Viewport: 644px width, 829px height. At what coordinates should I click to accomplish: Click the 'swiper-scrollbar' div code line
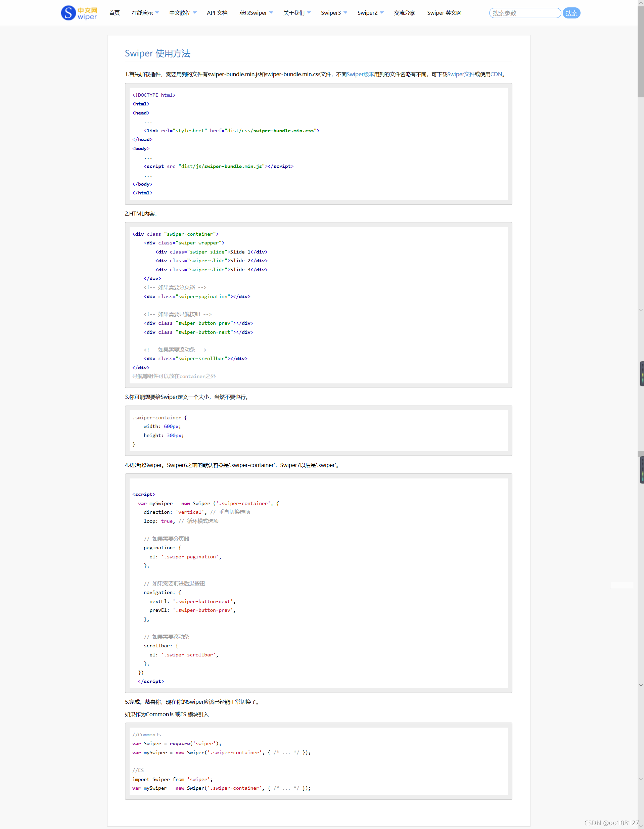(195, 358)
